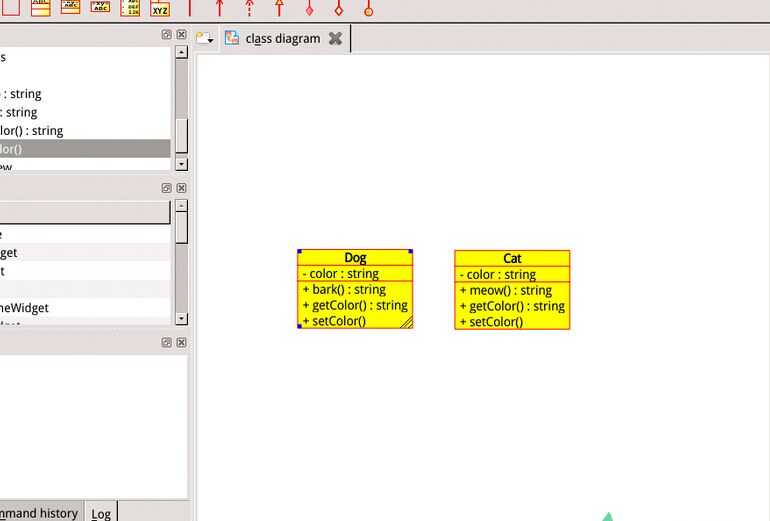Select the 'lor() : string' tree row
This screenshot has width=770, height=521.
85,131
